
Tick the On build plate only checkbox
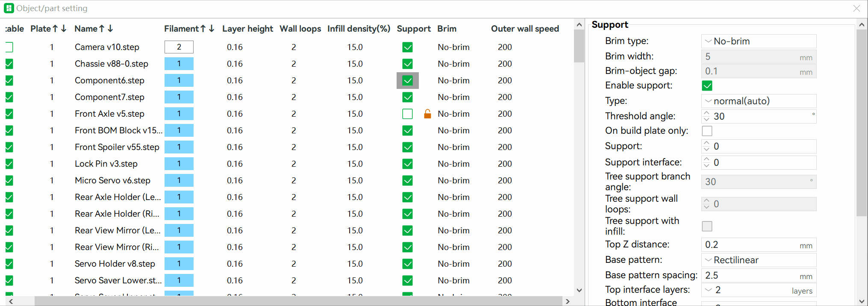click(707, 131)
